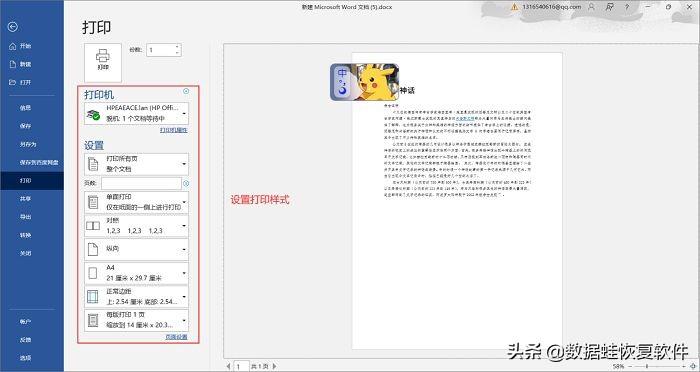This screenshot has height=372, width=700.
Task: Click the back arrow to exit backstage
Action: (12, 27)
